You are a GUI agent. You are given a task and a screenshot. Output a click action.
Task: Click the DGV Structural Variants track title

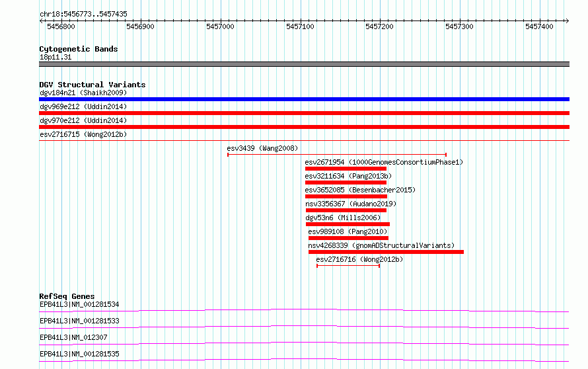click(92, 85)
